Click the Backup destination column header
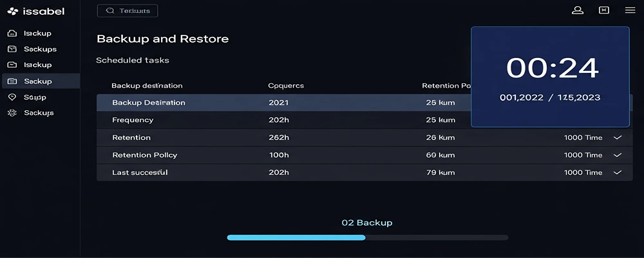This screenshot has height=258, width=644. [x=147, y=85]
